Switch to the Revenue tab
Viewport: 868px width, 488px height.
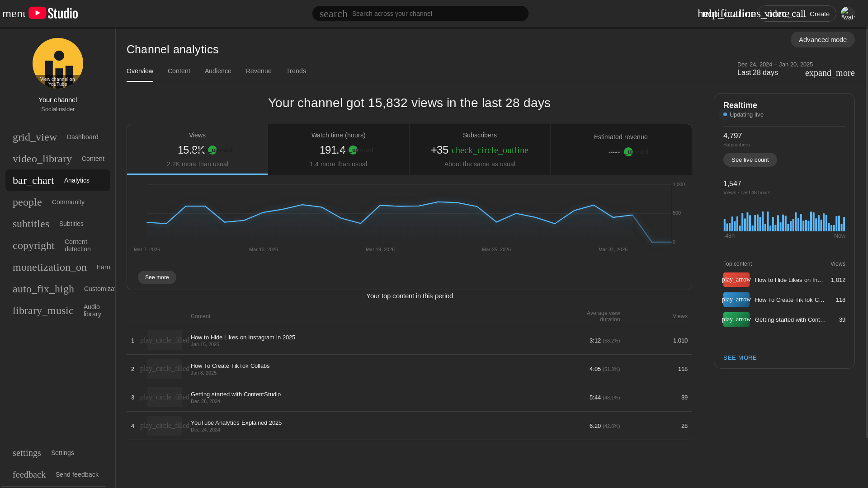[259, 71]
